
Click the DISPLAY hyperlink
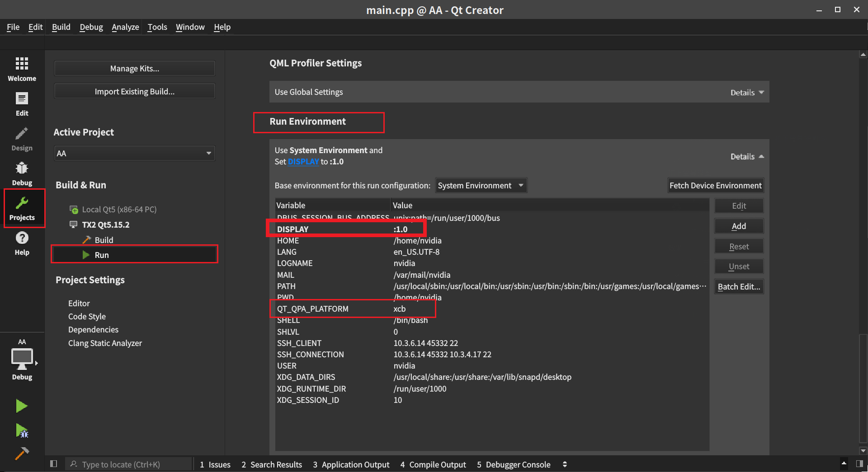click(303, 161)
